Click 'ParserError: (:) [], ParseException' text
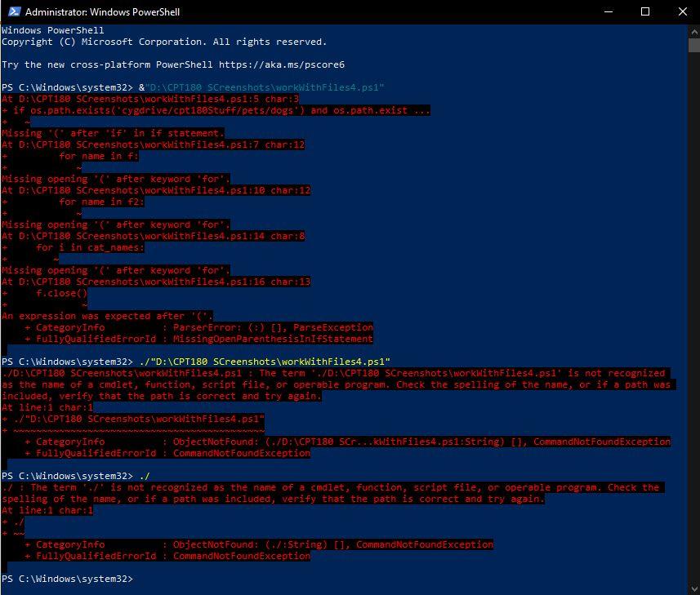The height and width of the screenshot is (595, 700). (x=273, y=328)
